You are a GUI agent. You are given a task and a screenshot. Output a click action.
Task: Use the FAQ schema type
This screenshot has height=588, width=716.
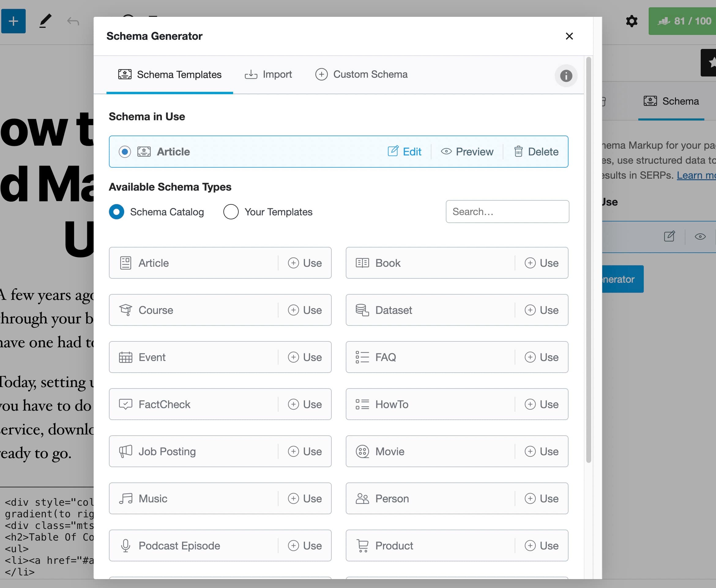coord(541,357)
